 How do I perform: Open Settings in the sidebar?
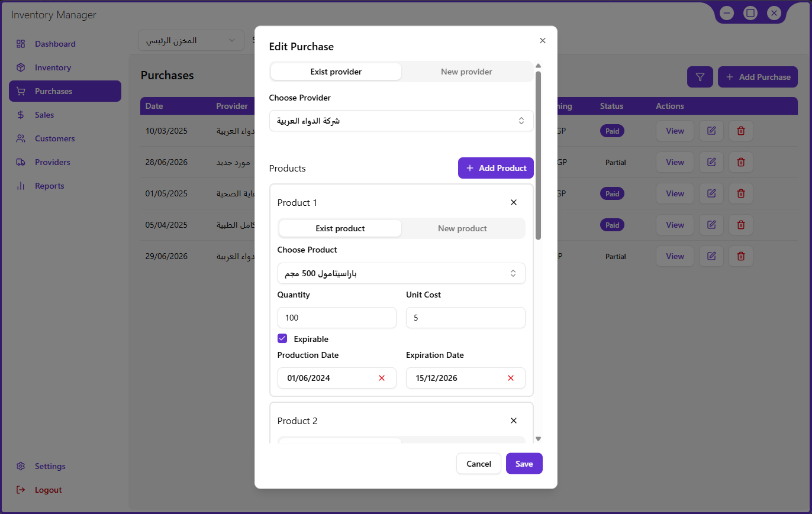65,466
